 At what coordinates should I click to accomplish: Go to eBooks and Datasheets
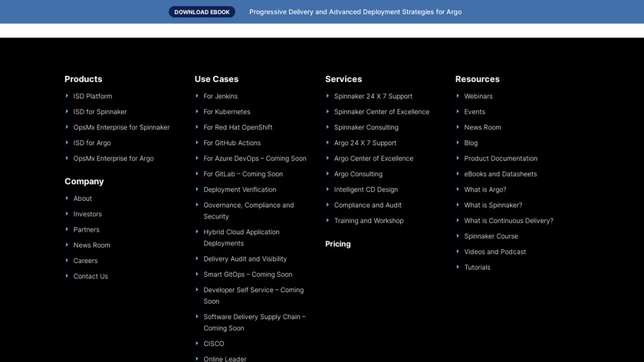click(500, 174)
